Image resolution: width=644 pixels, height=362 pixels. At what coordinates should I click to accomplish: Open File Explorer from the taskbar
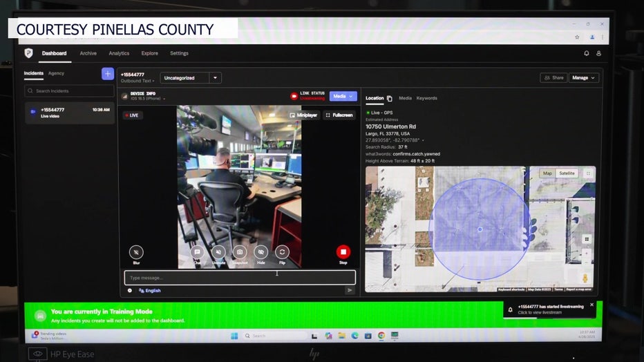[x=342, y=336]
